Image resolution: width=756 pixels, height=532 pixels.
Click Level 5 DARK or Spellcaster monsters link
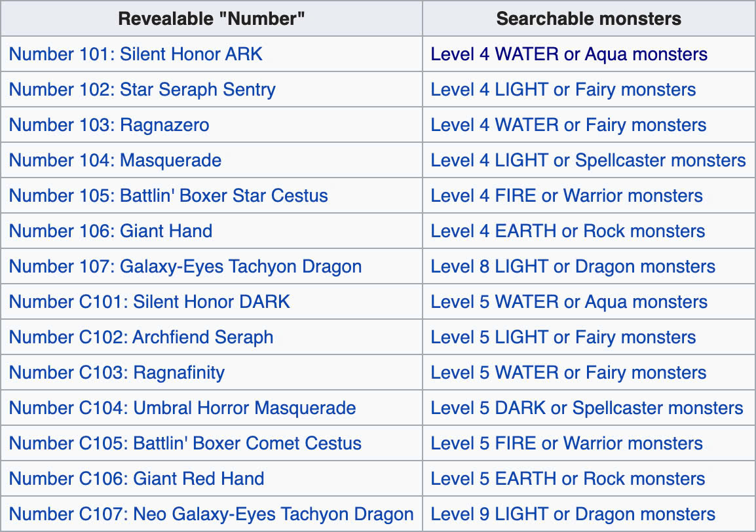(587, 408)
